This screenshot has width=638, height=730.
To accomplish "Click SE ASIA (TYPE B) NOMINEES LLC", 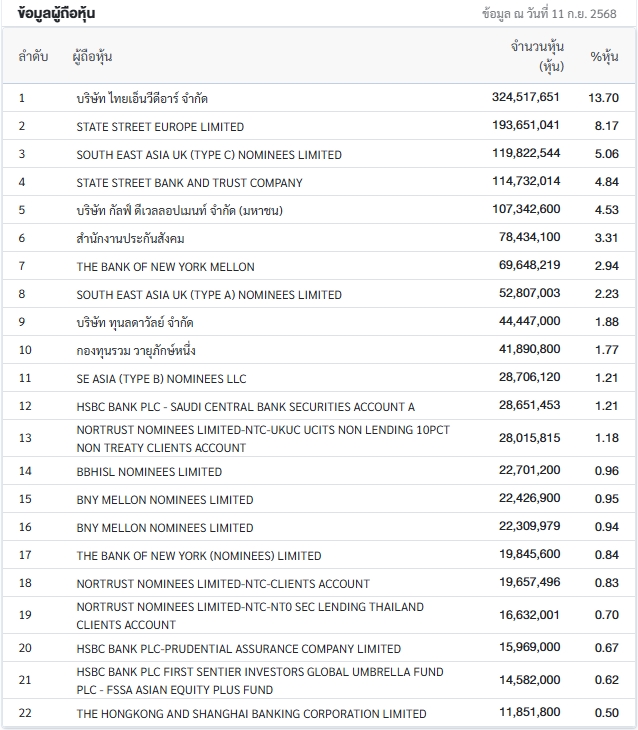I will 161,379.
